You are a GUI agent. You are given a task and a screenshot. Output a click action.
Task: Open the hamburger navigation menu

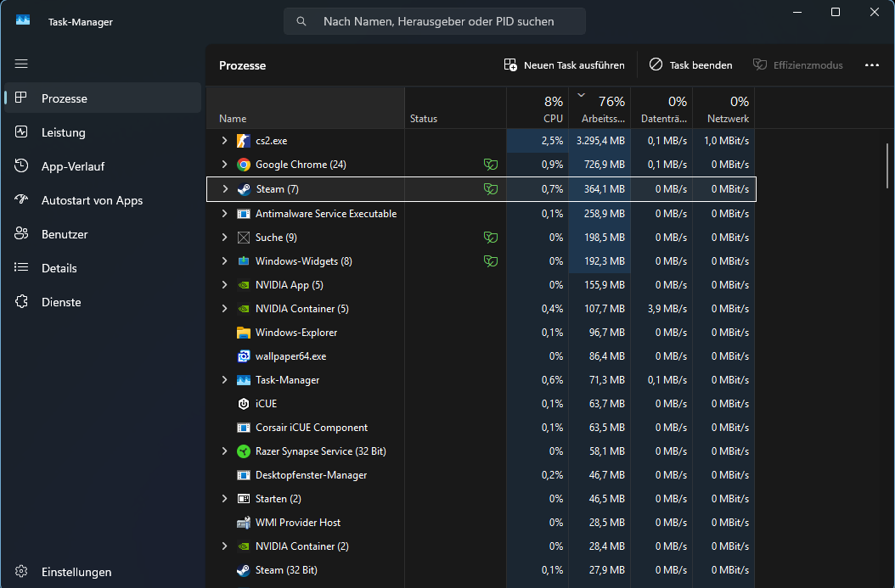[21, 64]
